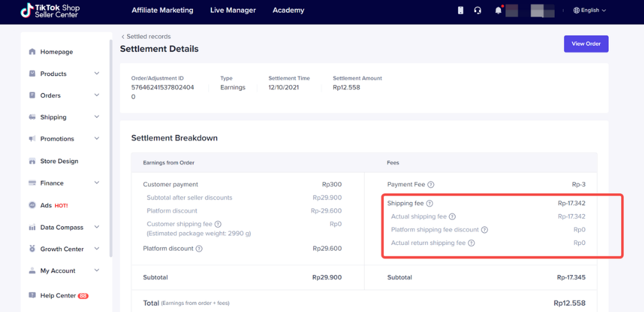Go back to Settled records

146,36
